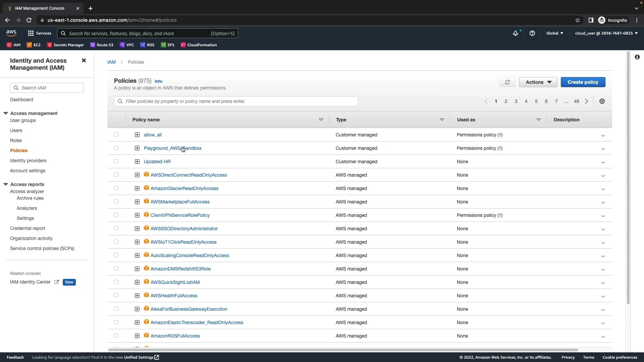Image resolution: width=644 pixels, height=362 pixels.
Task: Expand the Playground_AWS_Sandbox policy row
Action: tap(137, 148)
